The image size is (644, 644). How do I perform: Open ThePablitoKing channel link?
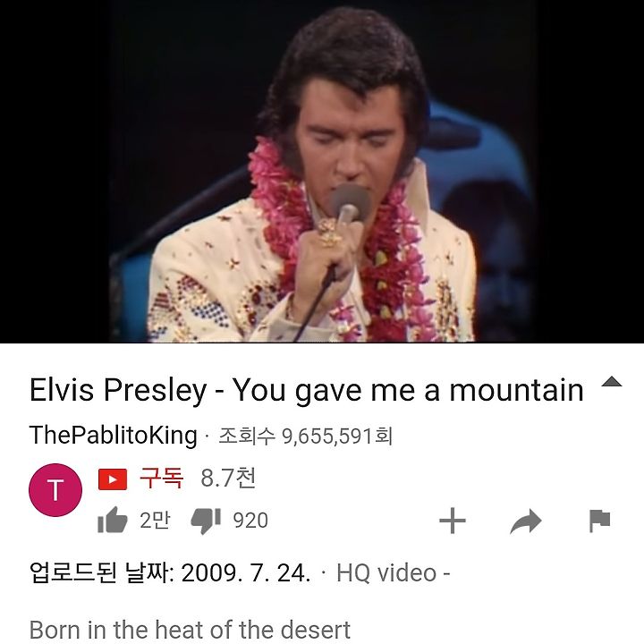tap(114, 435)
